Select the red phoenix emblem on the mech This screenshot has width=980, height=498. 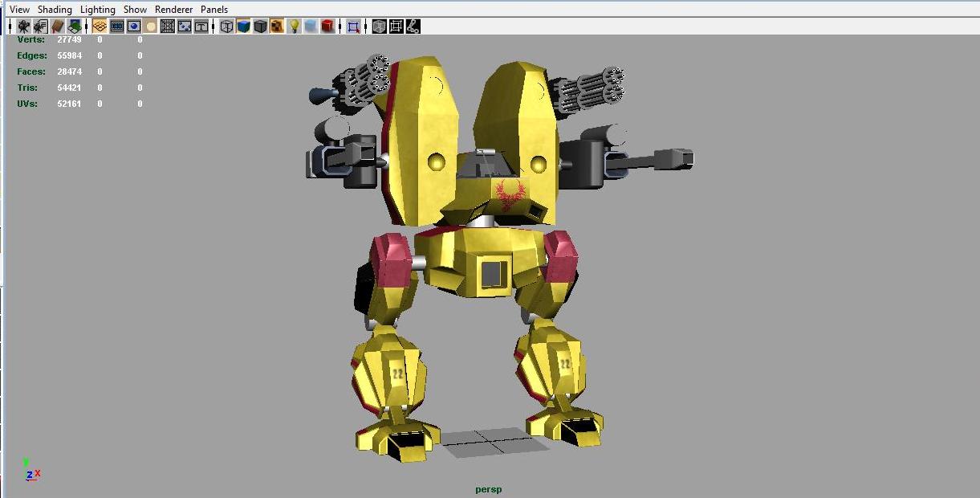[x=510, y=195]
